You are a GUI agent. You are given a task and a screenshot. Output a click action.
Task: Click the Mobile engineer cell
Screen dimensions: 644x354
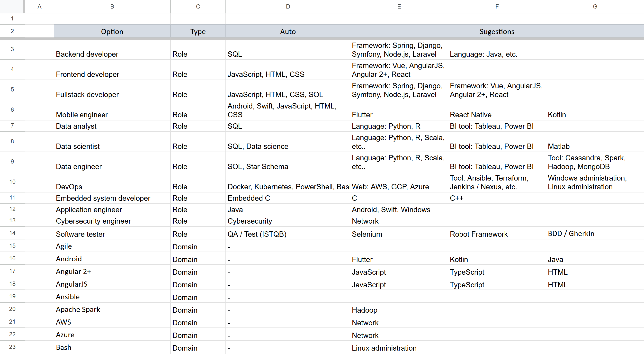pyautogui.click(x=112, y=110)
